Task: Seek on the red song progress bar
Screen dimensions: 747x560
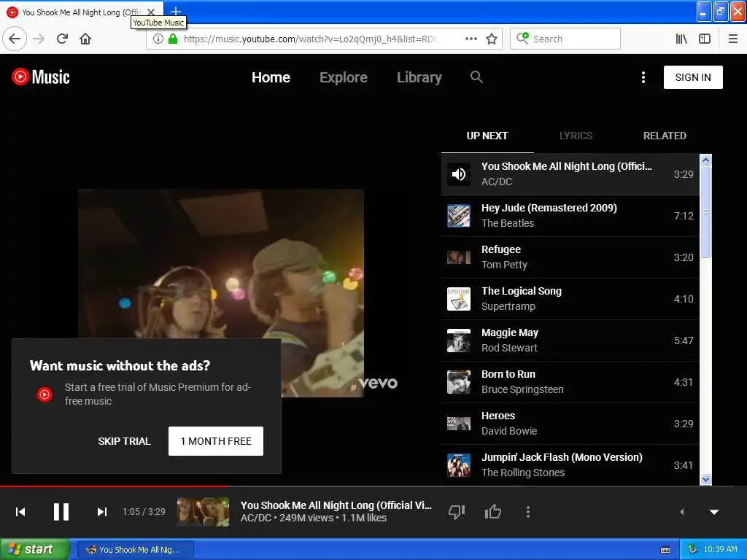Action: (115, 486)
